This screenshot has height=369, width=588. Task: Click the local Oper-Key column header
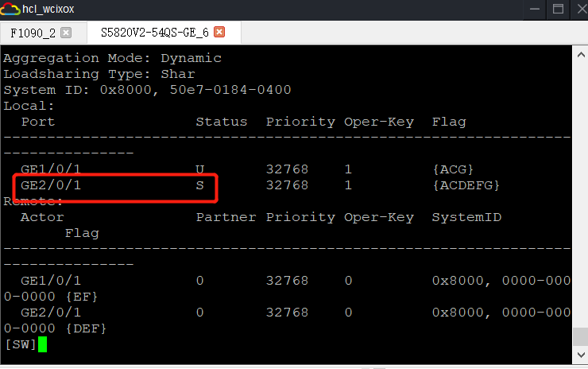[379, 122]
